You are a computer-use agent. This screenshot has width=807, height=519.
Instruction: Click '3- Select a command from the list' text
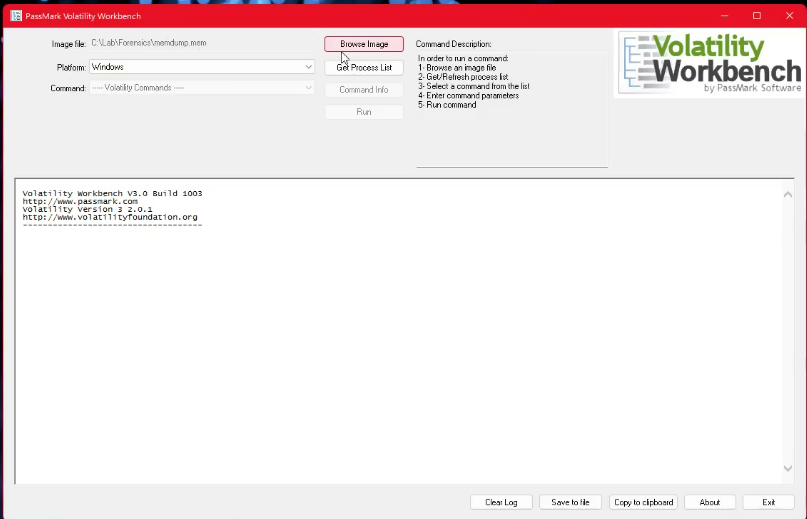tap(473, 86)
